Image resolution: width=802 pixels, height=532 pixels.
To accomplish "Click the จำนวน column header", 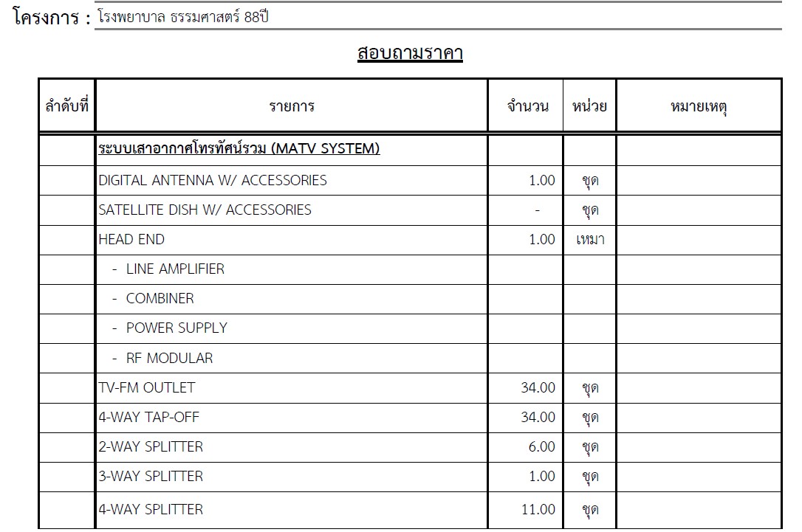I will coord(527,106).
